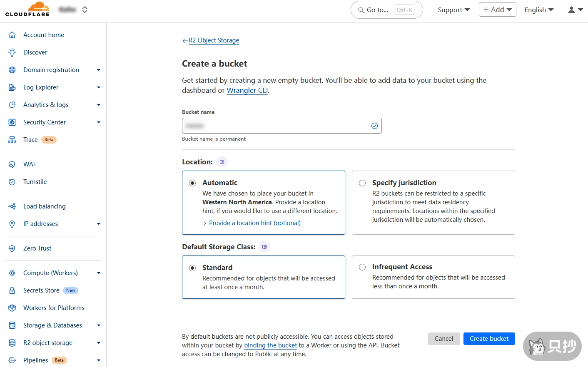Go to Account home

(x=44, y=35)
